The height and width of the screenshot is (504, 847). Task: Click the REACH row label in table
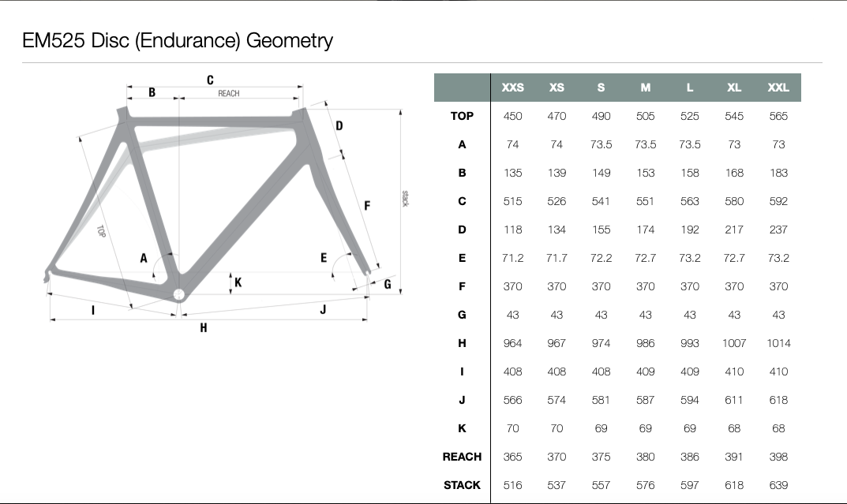[462, 457]
